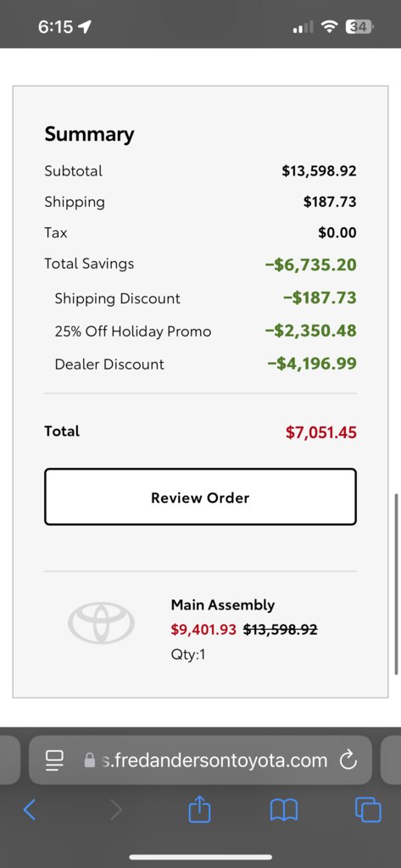Screen dimensions: 401x868
Task: Open page settings reader icon in address bar
Action: 55,760
